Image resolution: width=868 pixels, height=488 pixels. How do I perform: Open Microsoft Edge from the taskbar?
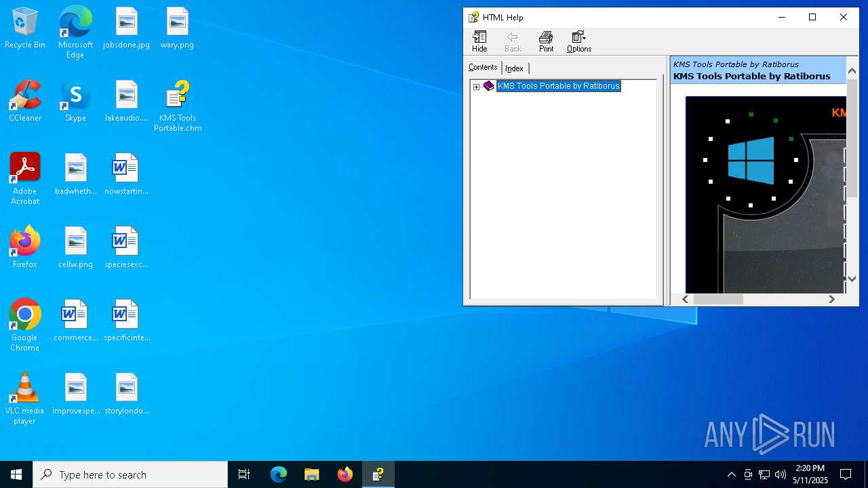point(279,474)
